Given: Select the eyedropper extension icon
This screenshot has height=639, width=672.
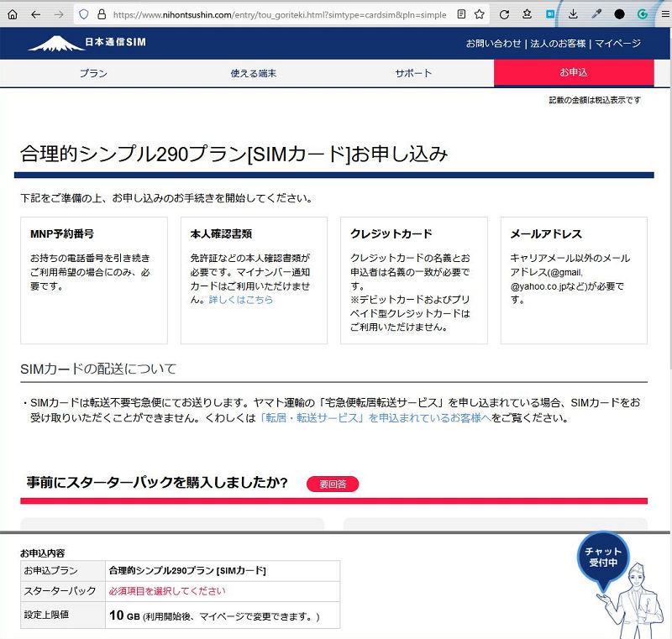Looking at the screenshot, I should (596, 13).
